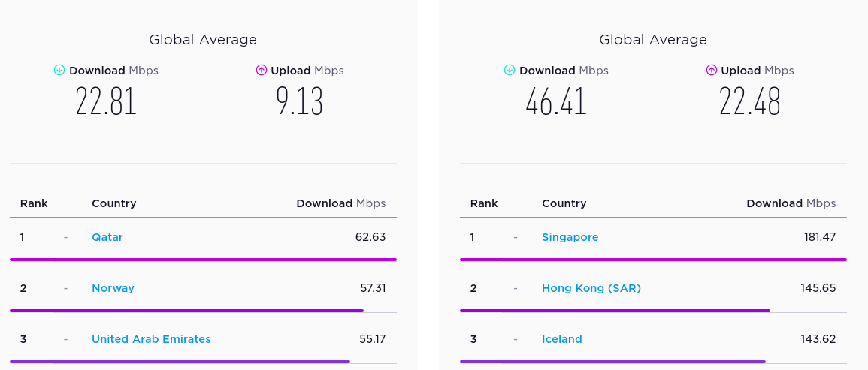The image size is (868, 370).
Task: Open the Qatar country link
Action: (107, 237)
